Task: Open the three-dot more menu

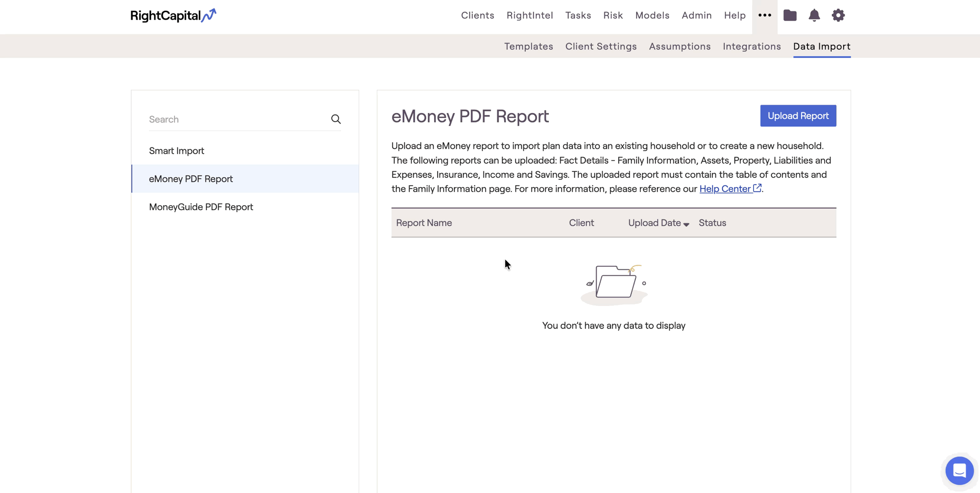Action: pos(764,16)
